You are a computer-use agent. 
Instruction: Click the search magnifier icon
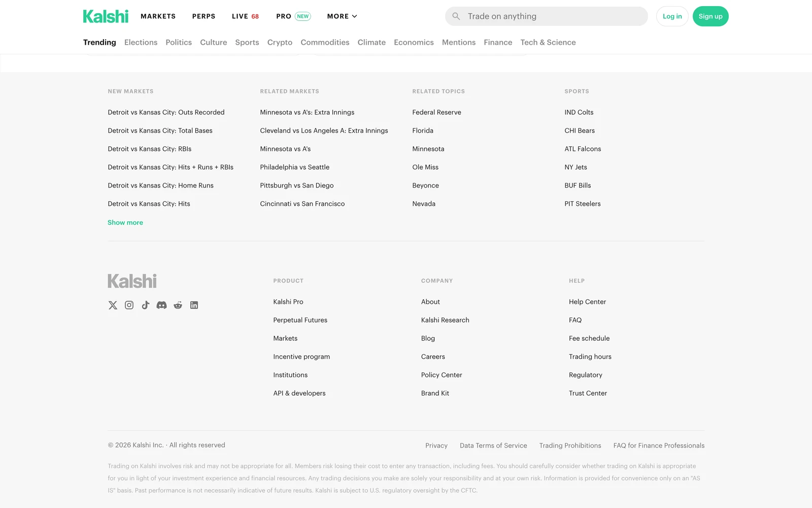point(456,16)
